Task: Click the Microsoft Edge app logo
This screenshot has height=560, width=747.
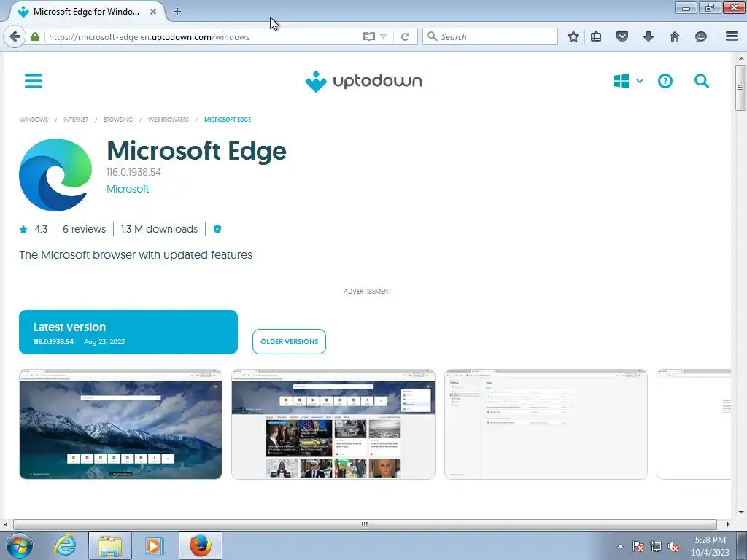Action: (55, 175)
